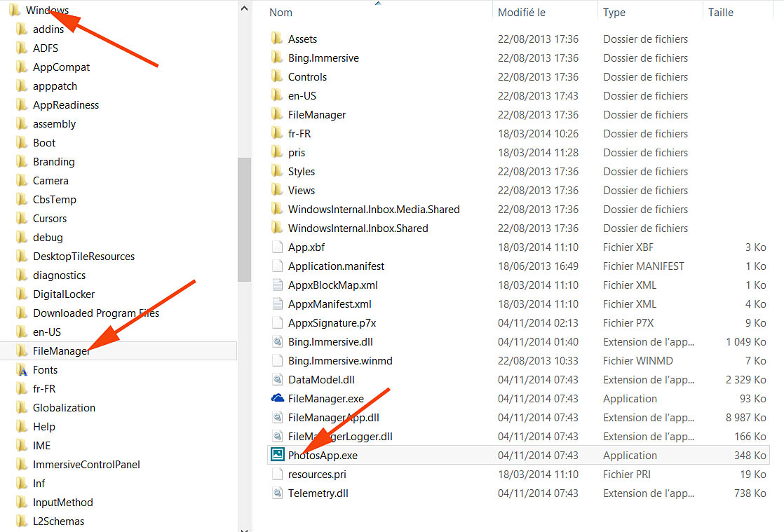Sort files by the Nom column header
Viewport: 784px width, 532px height.
coord(281,13)
